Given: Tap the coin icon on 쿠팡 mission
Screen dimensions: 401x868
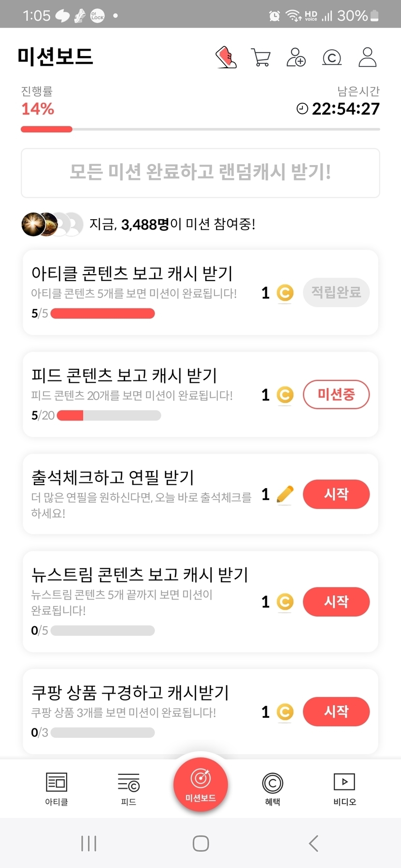Looking at the screenshot, I should (x=285, y=712).
